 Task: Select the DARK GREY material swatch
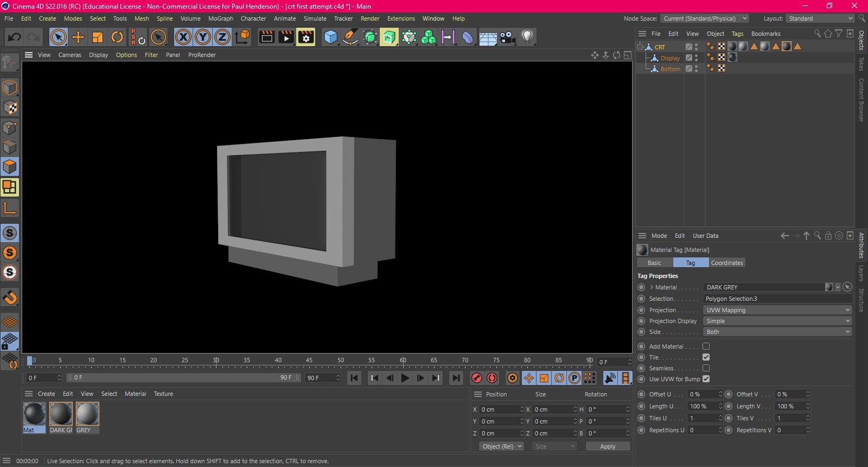coord(61,414)
